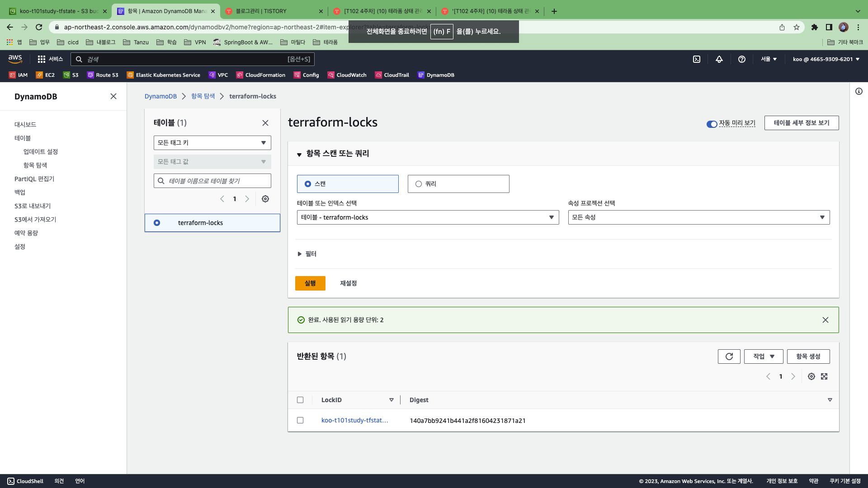Screen dimensions: 868x488
Task: Select the 쿼리 (Query) radio option
Action: click(419, 184)
